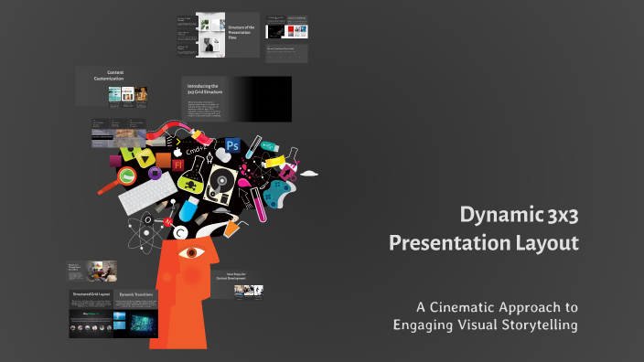Open the 'Dynamic Transitions' slide
The height and width of the screenshot is (362, 644).
click(136, 301)
